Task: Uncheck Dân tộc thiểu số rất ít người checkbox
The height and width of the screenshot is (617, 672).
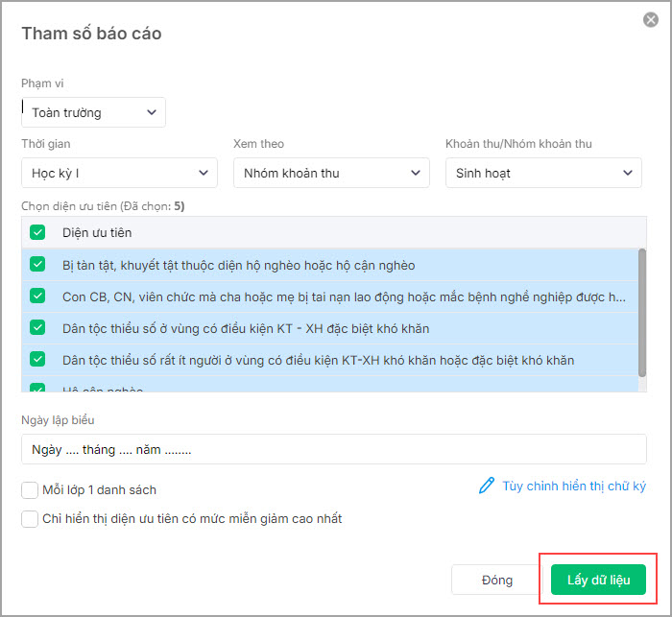Action: point(37,360)
